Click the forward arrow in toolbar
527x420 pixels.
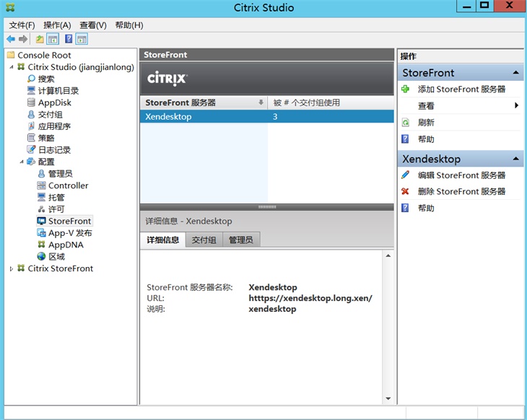[23, 39]
